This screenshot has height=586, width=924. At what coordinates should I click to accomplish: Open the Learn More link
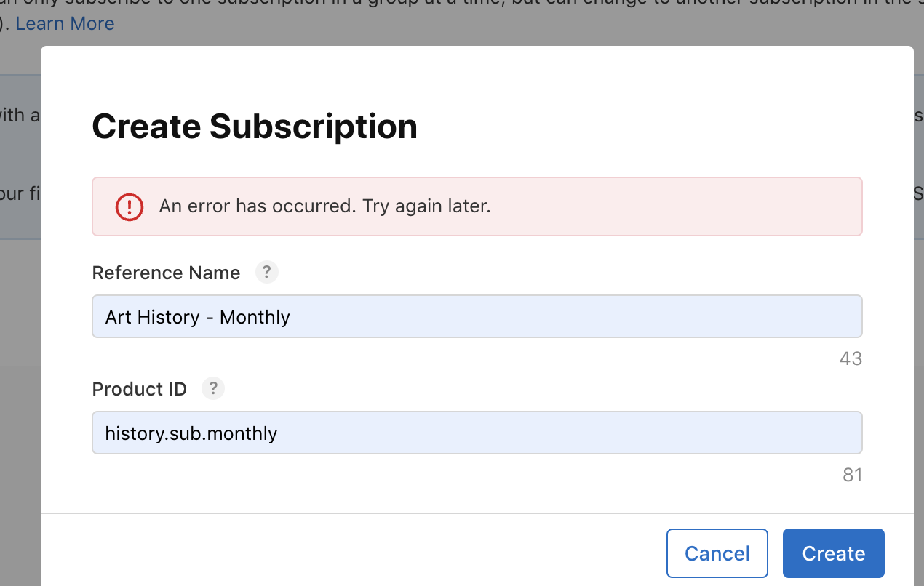pos(65,23)
